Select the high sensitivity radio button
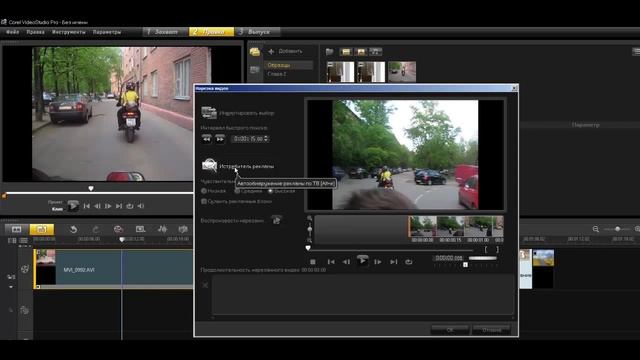 [x=270, y=191]
